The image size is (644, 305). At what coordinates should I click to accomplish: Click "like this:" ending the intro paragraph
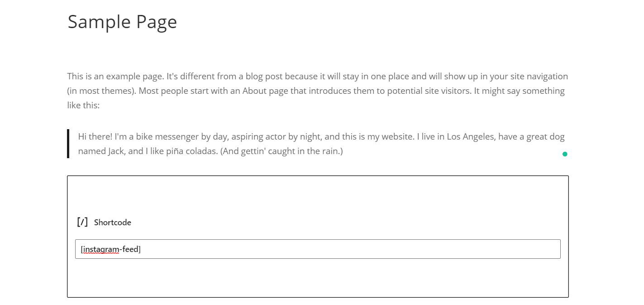pyautogui.click(x=83, y=105)
